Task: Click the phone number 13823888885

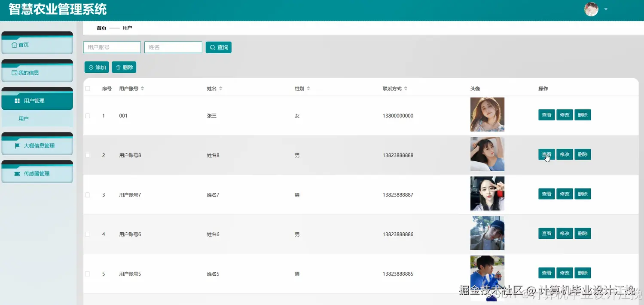Action: [x=398, y=274]
